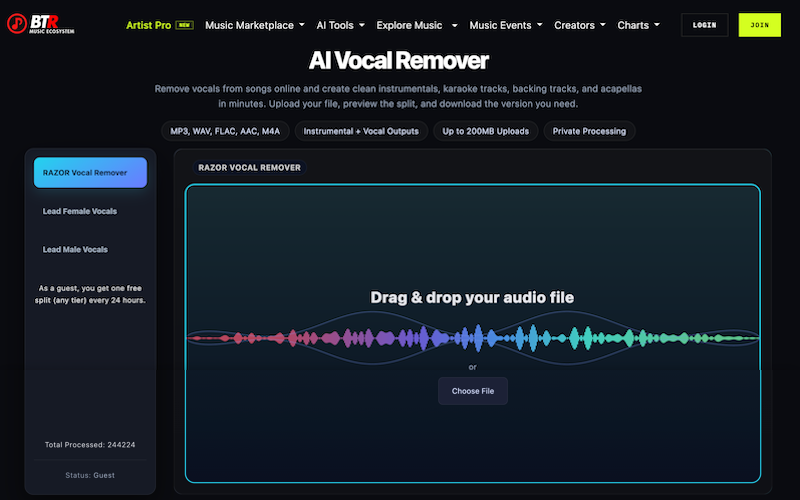Image resolution: width=800 pixels, height=500 pixels.
Task: Expand the Explore Music dropdown arrow
Action: pyautogui.click(x=455, y=24)
